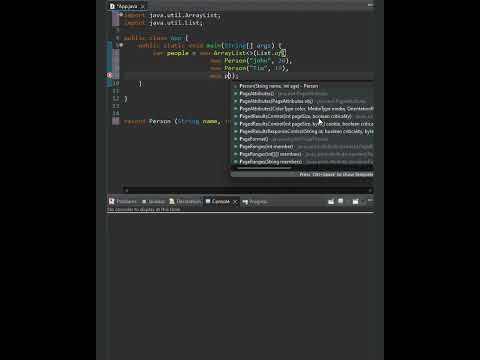The image size is (480, 360).
Task: Click the error marker in editor gutter
Action: 110,75
